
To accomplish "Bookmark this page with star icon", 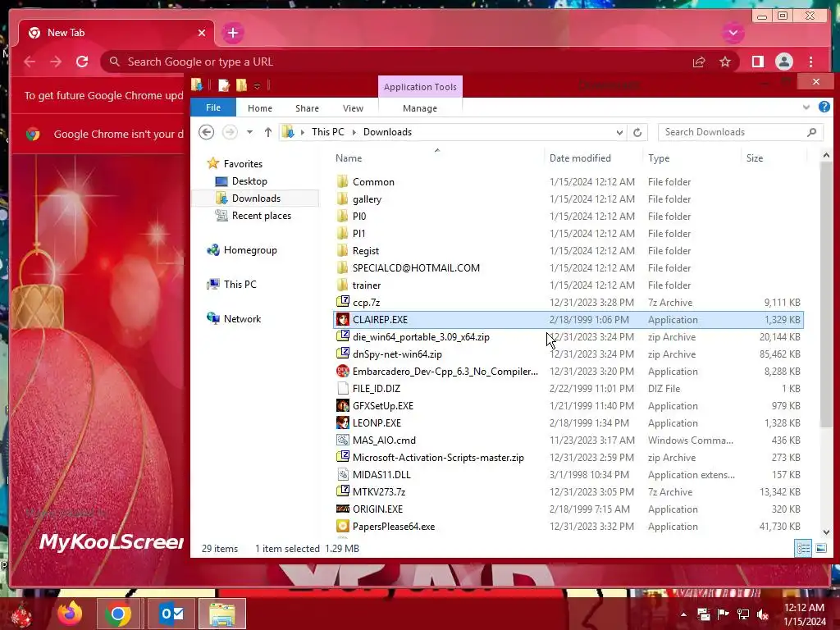I will pyautogui.click(x=725, y=62).
